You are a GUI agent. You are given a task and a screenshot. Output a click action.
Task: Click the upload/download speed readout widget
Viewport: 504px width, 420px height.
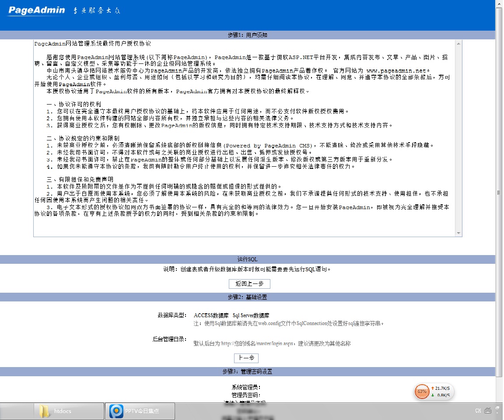(x=441, y=392)
